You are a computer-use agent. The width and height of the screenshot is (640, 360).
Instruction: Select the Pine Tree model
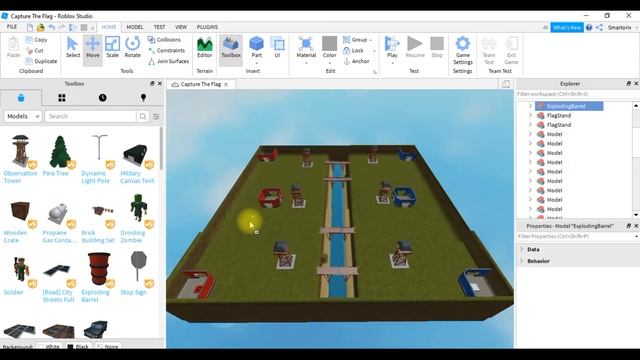click(x=59, y=156)
